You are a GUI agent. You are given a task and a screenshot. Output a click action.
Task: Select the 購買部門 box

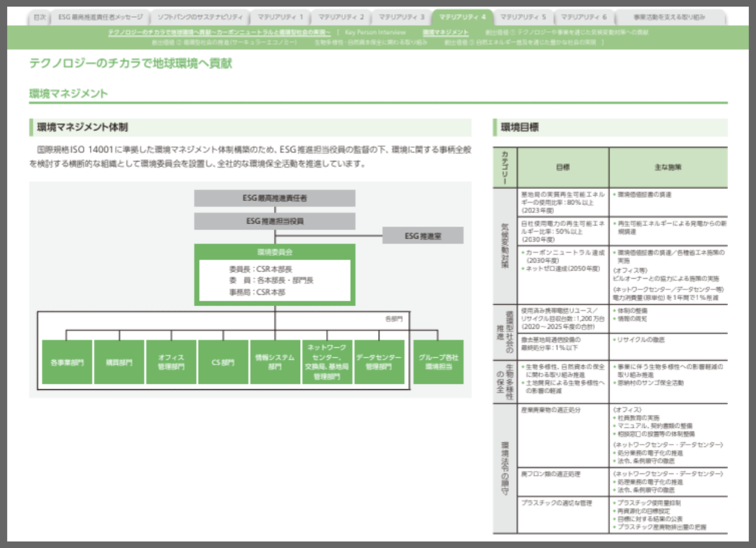click(119, 362)
